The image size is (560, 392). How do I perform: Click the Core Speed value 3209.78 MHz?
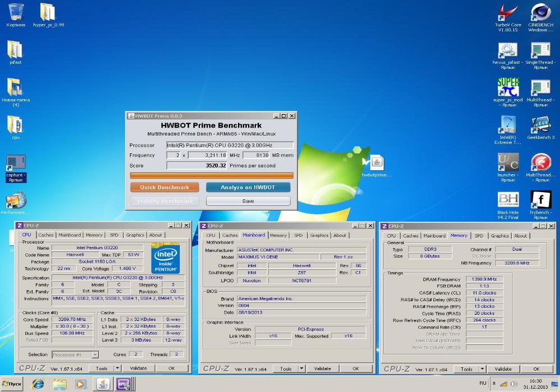72,320
